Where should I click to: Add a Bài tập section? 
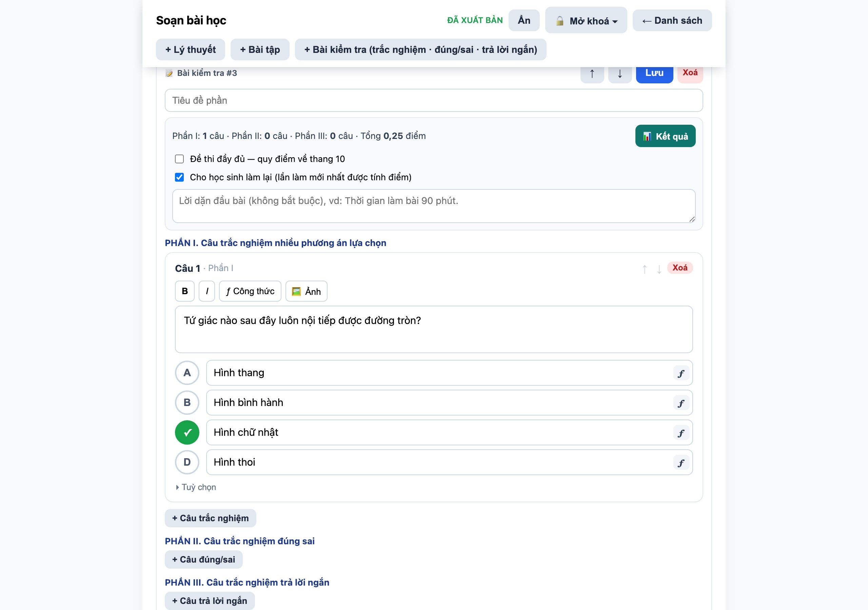pos(260,49)
